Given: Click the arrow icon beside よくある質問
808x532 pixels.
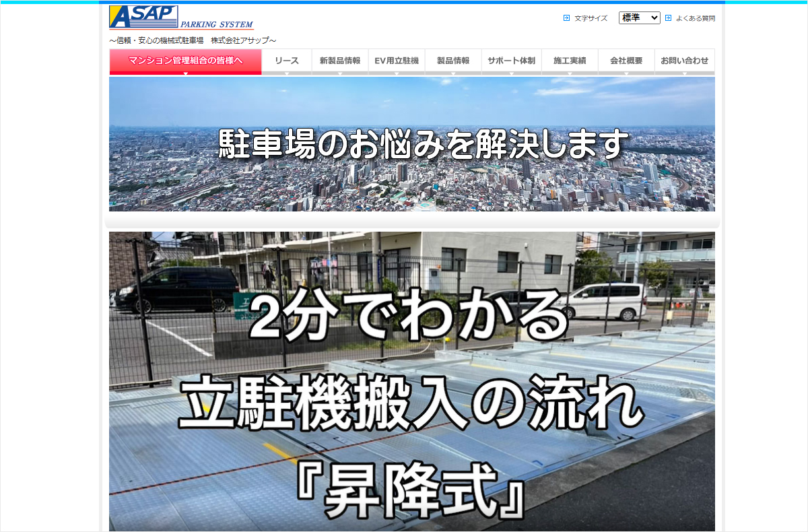Looking at the screenshot, I should [668, 18].
